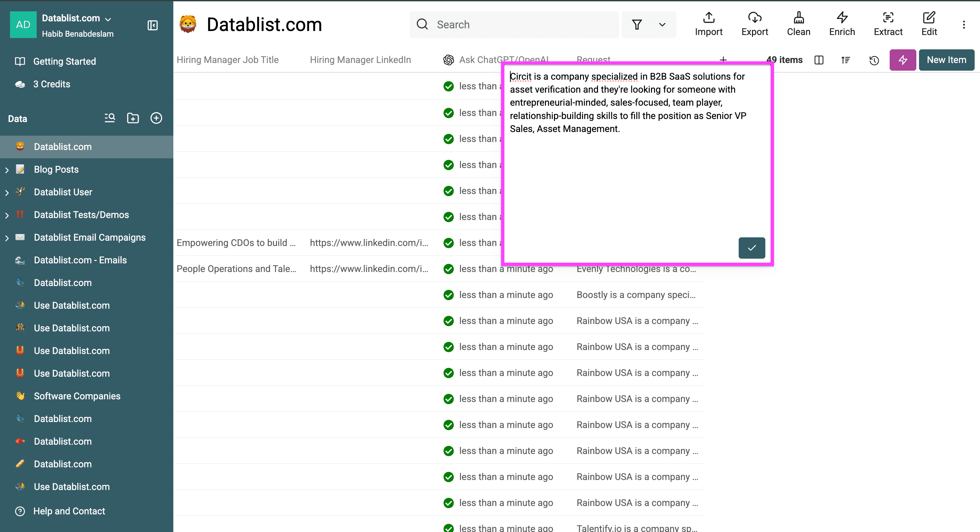Open the Export tool
Screen dimensions: 980x532
click(754, 24)
